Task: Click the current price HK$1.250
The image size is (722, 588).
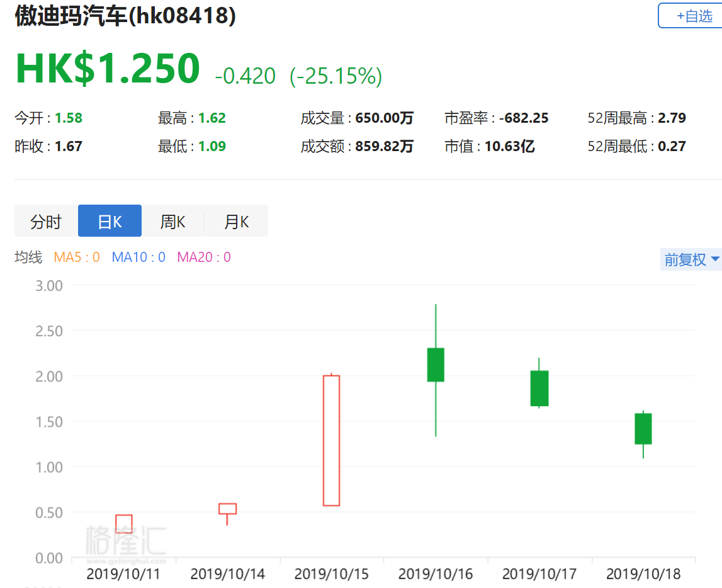Action: click(x=108, y=68)
